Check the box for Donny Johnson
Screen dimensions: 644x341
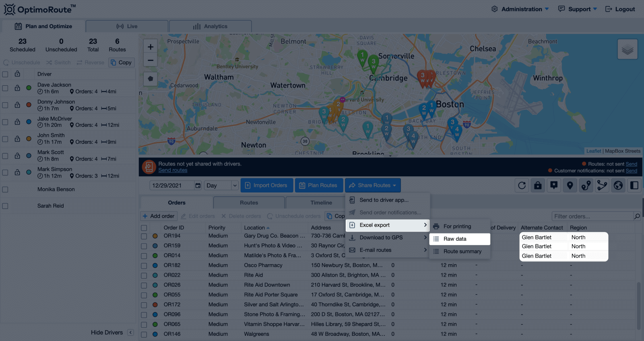pos(5,105)
